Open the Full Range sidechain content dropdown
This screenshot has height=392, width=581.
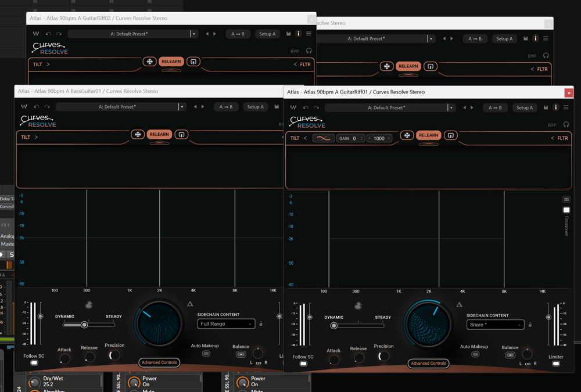(x=226, y=324)
